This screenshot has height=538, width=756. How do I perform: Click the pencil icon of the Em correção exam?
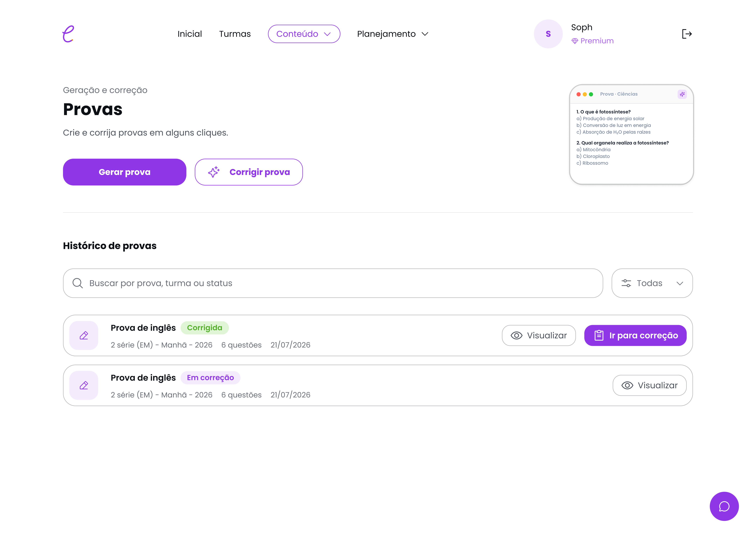tap(84, 386)
